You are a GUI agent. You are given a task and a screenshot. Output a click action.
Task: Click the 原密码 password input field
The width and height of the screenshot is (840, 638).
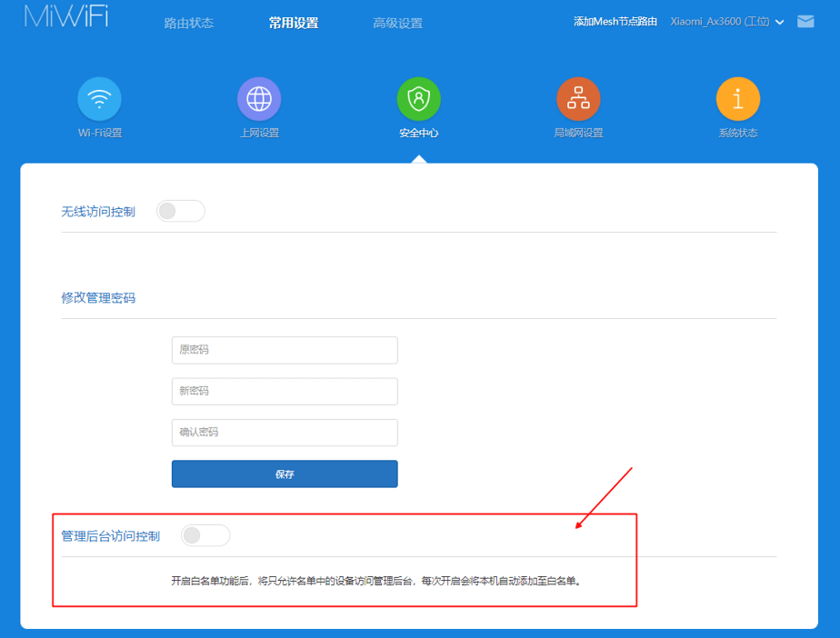[285, 350]
